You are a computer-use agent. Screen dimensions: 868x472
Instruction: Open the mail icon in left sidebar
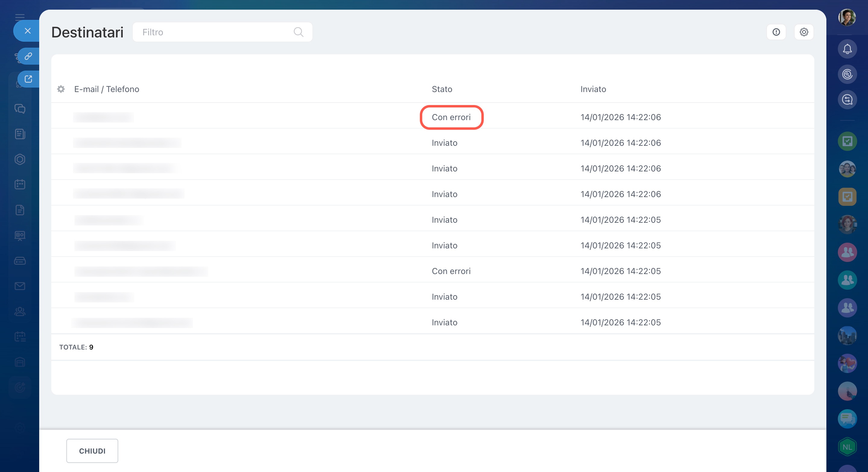(20, 286)
